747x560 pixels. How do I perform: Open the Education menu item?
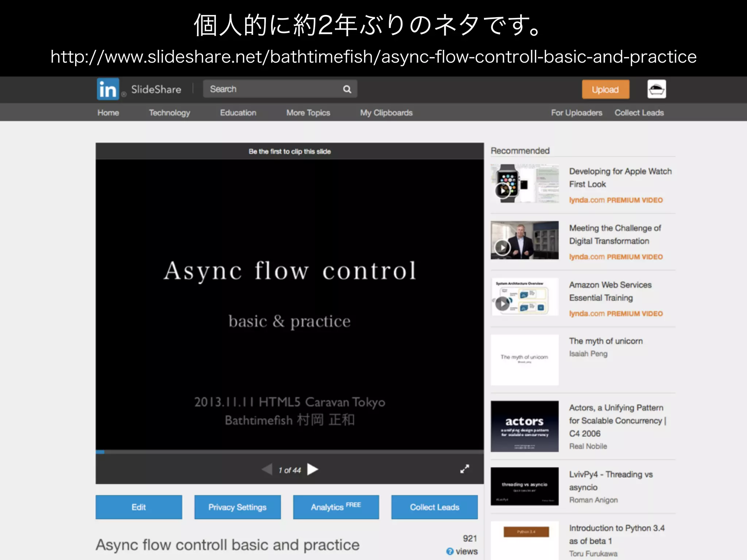[x=238, y=113]
